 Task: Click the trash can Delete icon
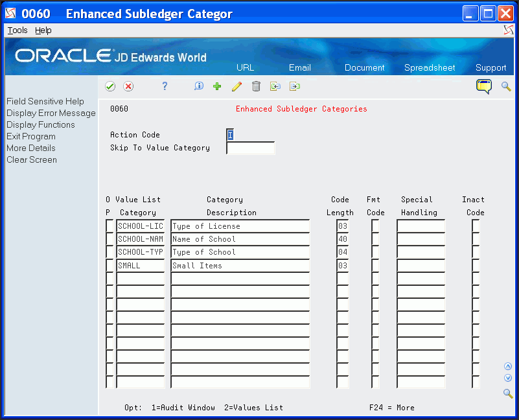click(256, 86)
